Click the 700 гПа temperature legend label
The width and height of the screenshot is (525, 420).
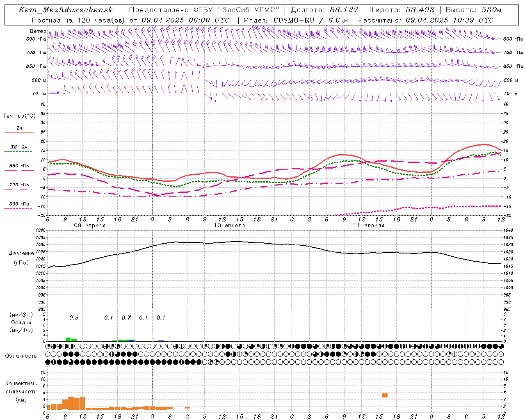19,185
